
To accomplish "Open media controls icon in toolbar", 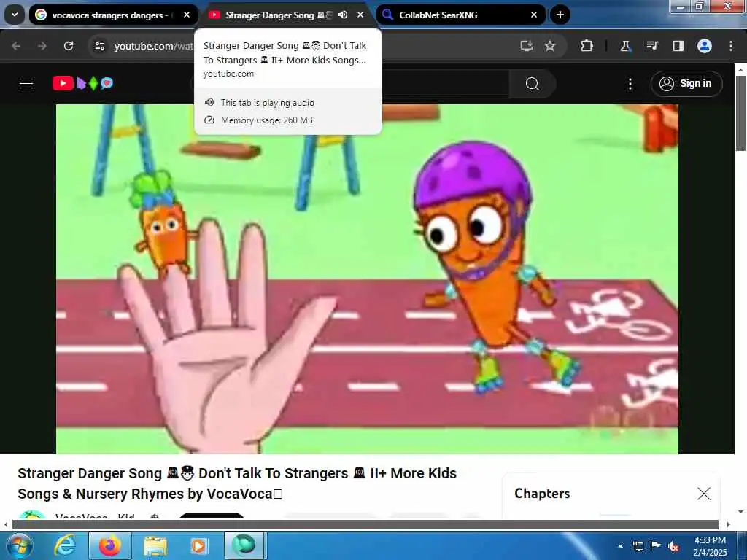I will (x=651, y=46).
